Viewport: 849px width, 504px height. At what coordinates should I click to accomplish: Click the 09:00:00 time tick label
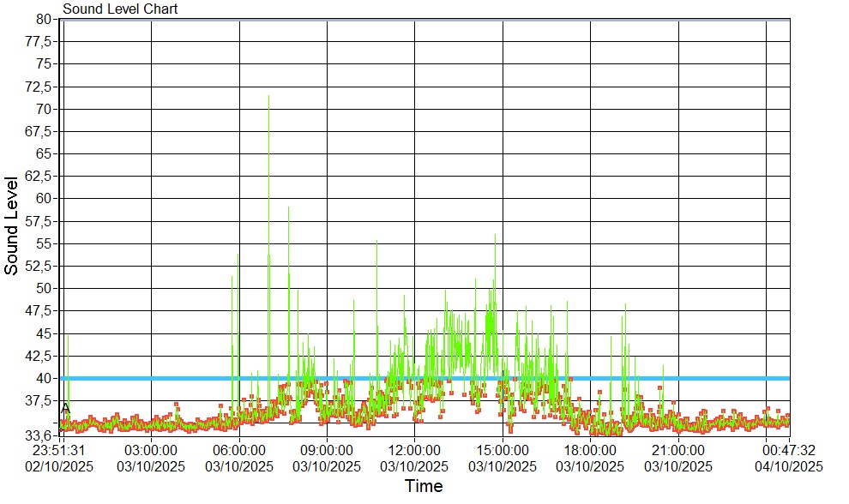327,449
